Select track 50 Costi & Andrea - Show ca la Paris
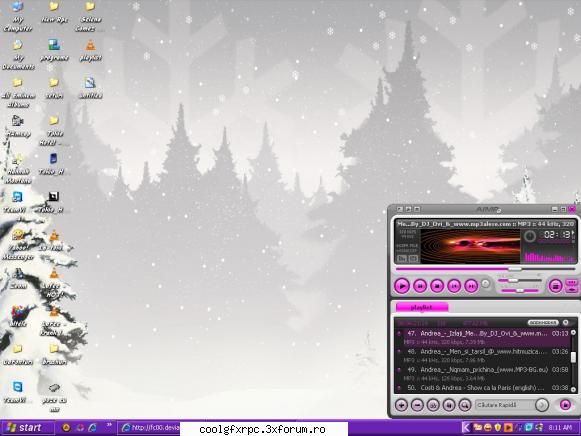The image size is (581, 436). pos(483,388)
